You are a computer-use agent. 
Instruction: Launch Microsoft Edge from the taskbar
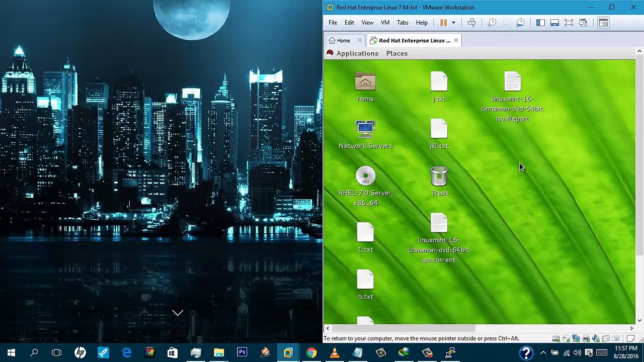126,352
